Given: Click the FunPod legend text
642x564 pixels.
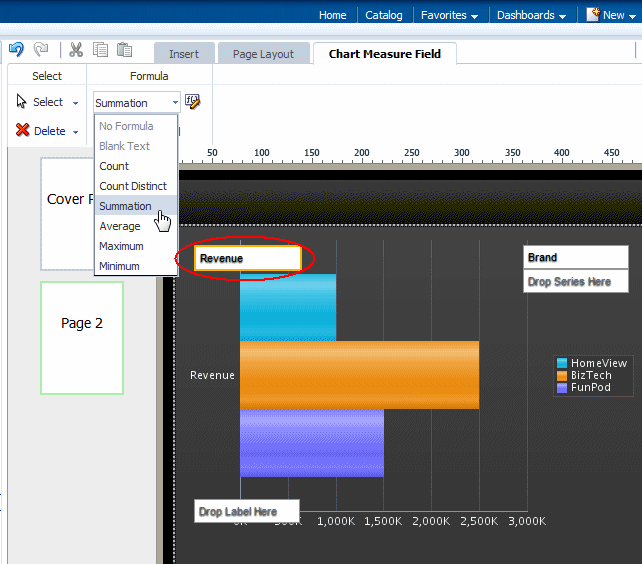Looking at the screenshot, I should 591,387.
